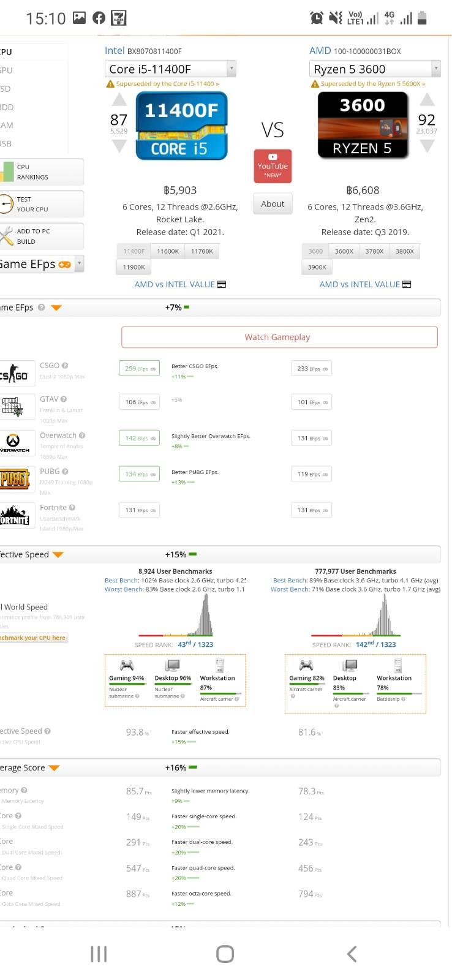452x980 pixels.
Task: Select the 11900K variant tab
Action: tap(134, 267)
